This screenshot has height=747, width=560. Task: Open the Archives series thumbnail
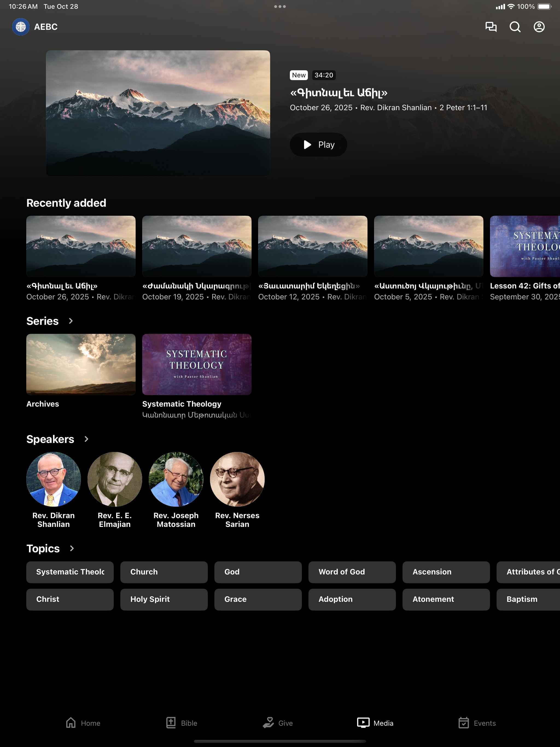click(x=81, y=364)
